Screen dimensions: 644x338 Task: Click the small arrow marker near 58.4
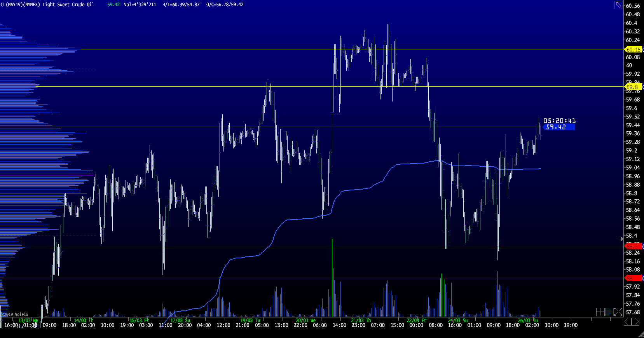620,239
